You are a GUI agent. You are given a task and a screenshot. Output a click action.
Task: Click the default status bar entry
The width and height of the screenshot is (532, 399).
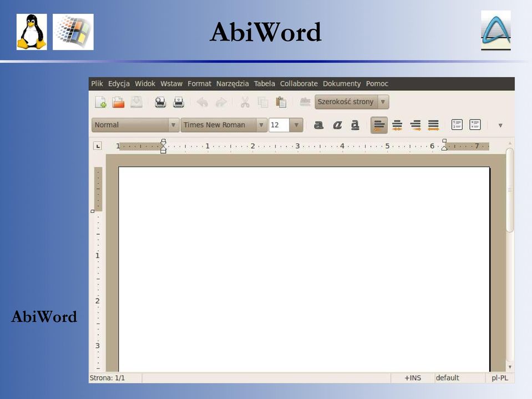pyautogui.click(x=447, y=378)
